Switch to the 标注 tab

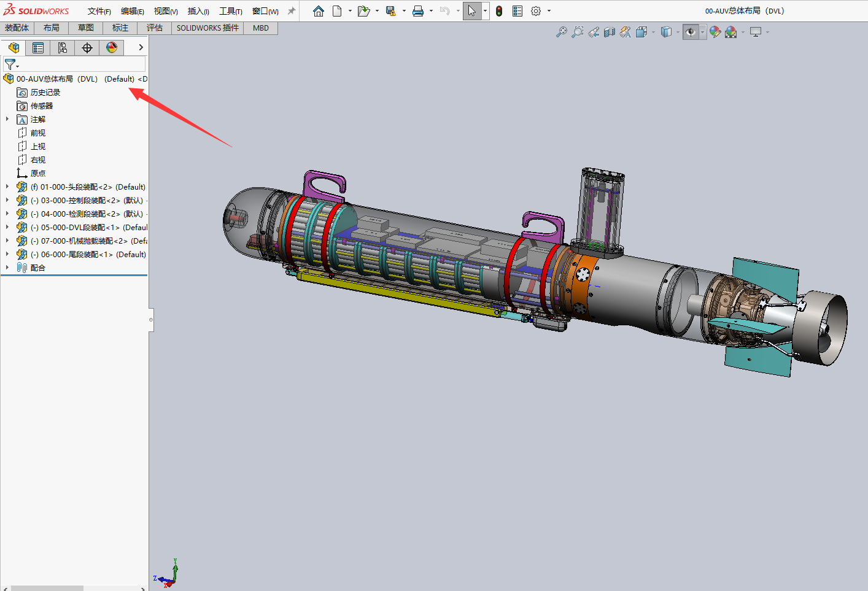120,28
